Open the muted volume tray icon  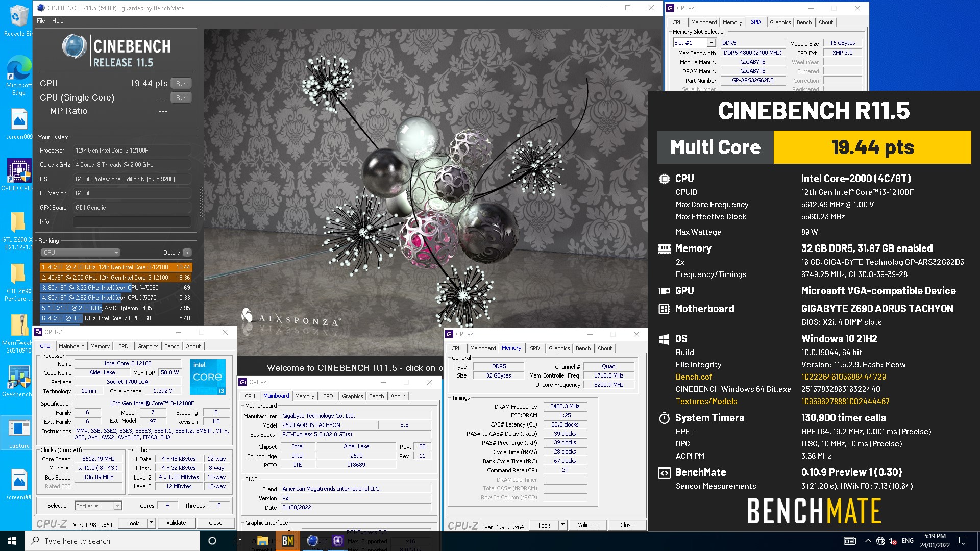(x=893, y=541)
